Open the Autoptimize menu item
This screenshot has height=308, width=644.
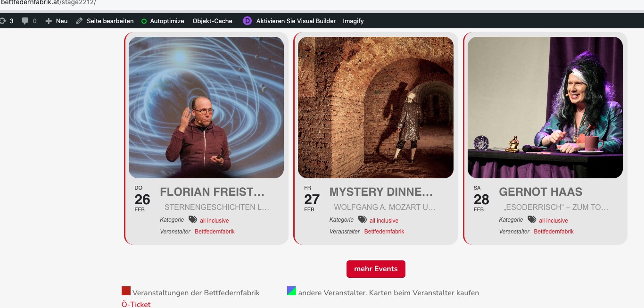pyautogui.click(x=167, y=21)
